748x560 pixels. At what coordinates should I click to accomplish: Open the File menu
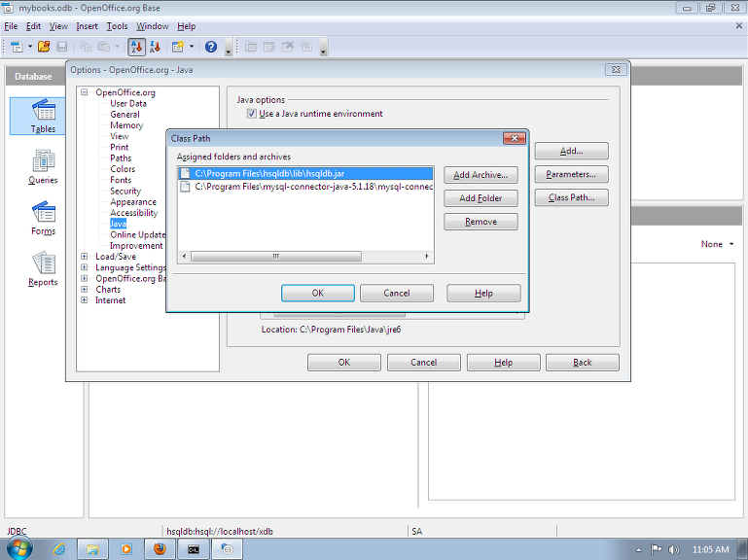click(11, 26)
